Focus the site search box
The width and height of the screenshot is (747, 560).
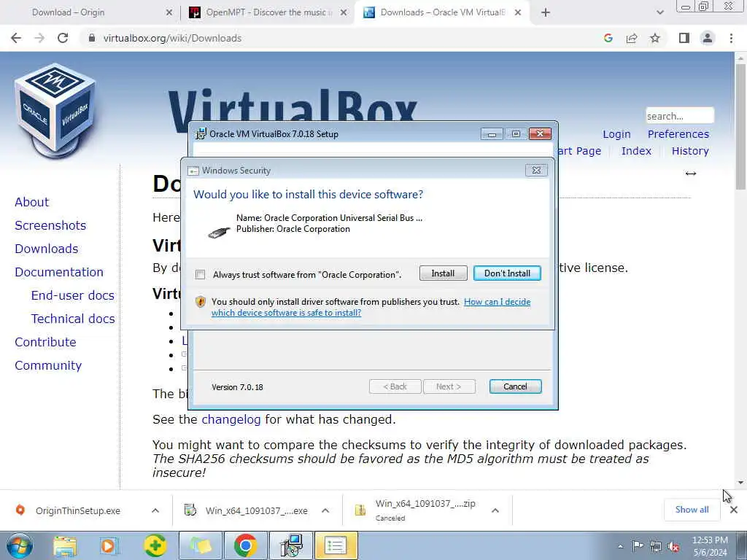pos(679,116)
